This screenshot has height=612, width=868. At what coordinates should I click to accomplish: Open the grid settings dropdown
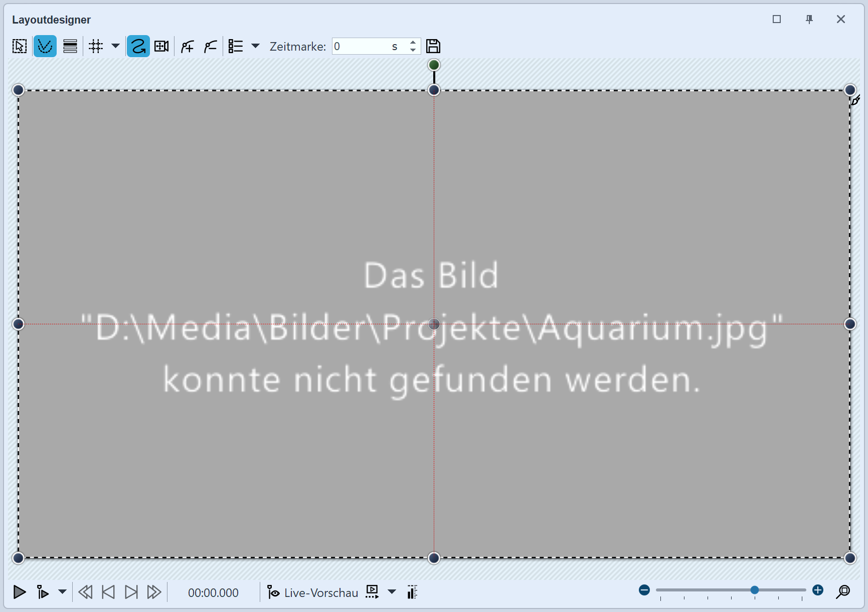116,46
